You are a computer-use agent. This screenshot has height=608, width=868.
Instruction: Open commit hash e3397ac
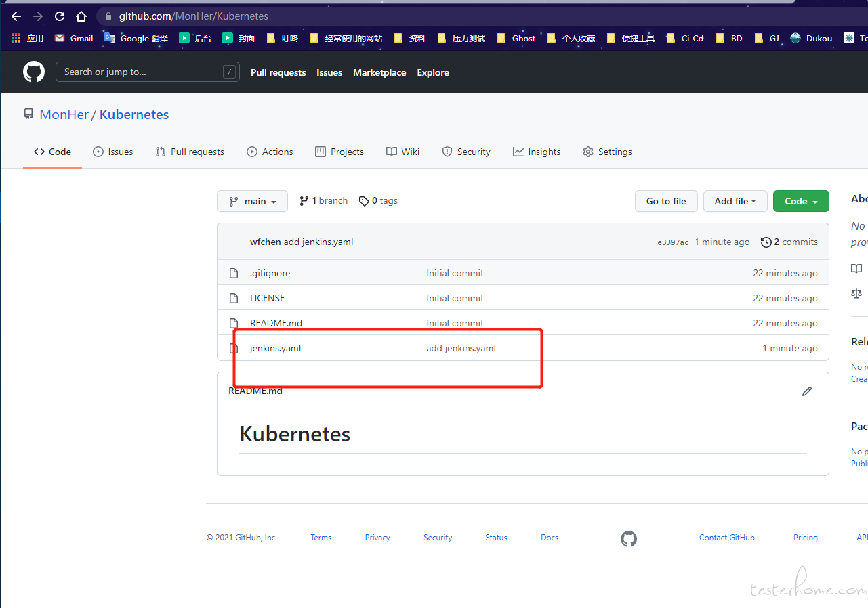673,242
